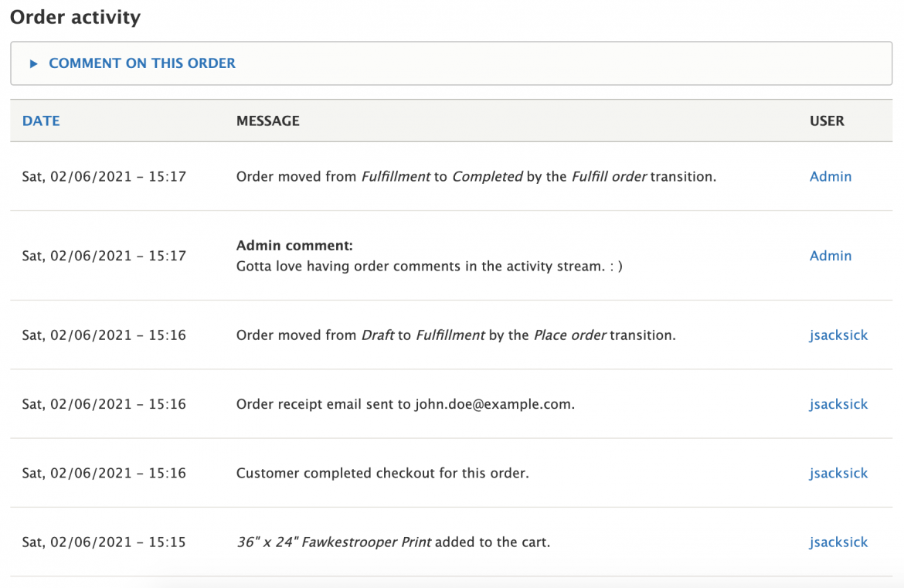Screen dimensions: 904x588
Task: Click the Draft to Fulfillment transition message
Action: click(456, 335)
